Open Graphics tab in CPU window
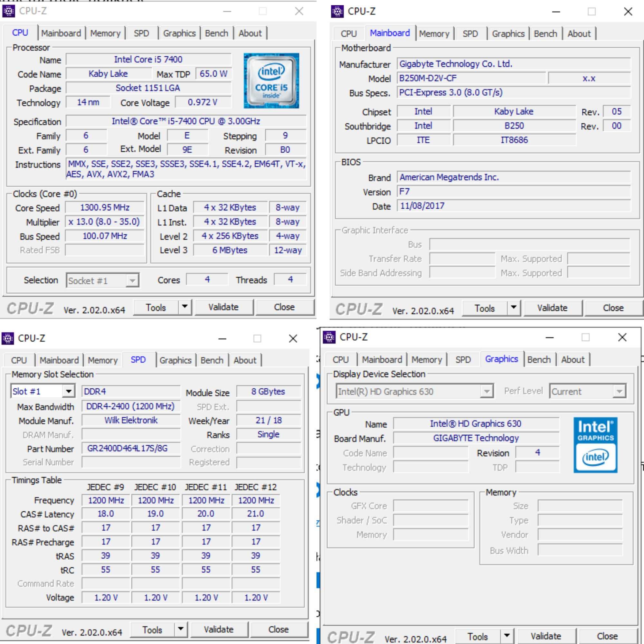 (x=179, y=33)
